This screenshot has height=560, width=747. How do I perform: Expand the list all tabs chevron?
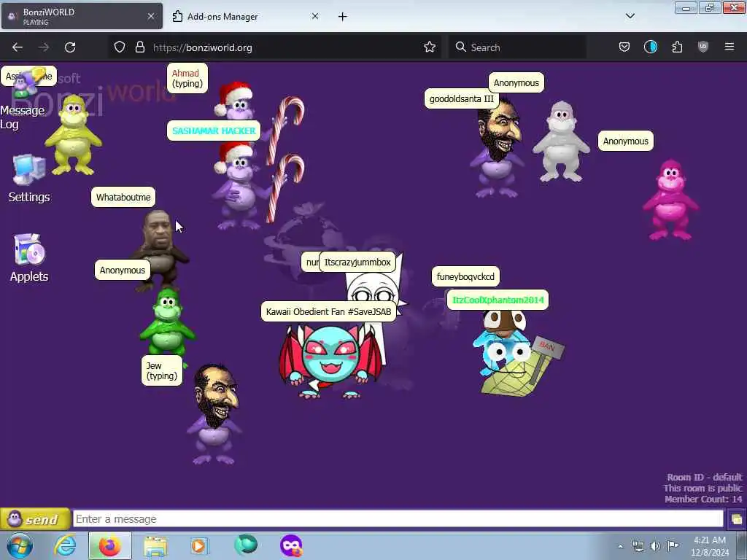[x=630, y=16]
